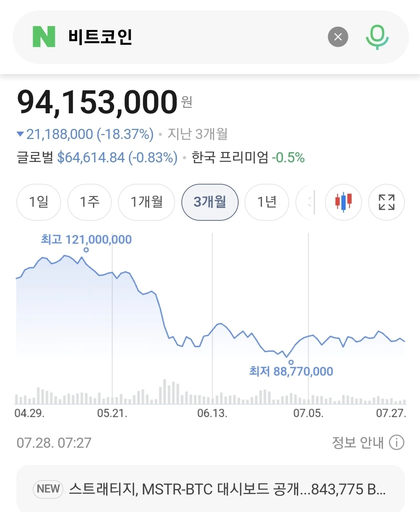The width and height of the screenshot is (420, 512).
Task: Open the 정보 안내 info icon
Action: pyautogui.click(x=397, y=443)
